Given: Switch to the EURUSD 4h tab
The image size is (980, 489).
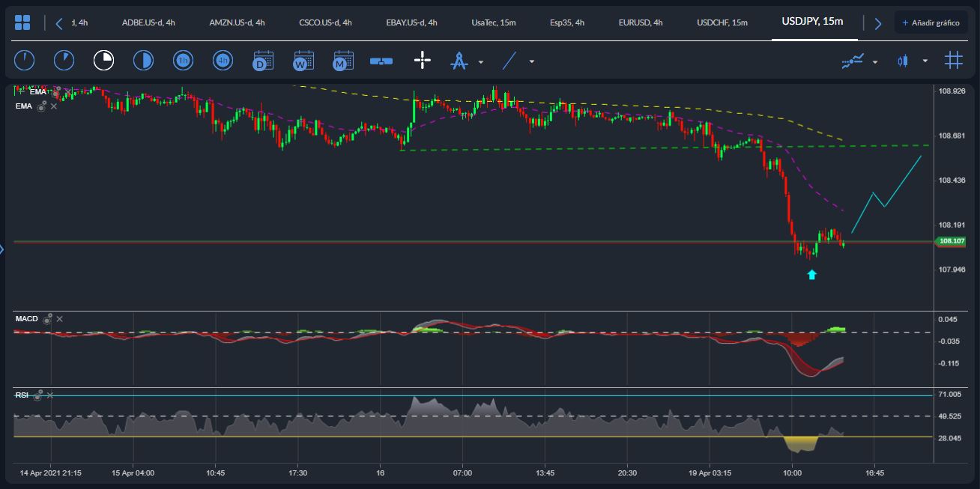Looking at the screenshot, I should (641, 22).
